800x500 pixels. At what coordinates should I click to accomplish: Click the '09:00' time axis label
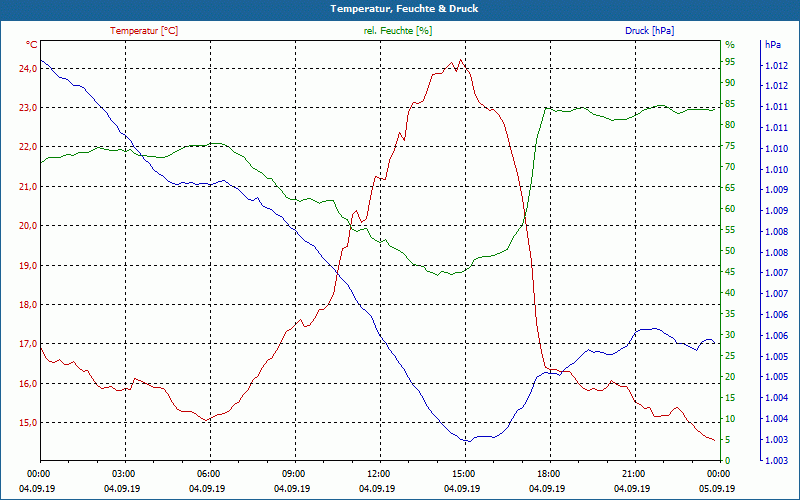pos(293,473)
